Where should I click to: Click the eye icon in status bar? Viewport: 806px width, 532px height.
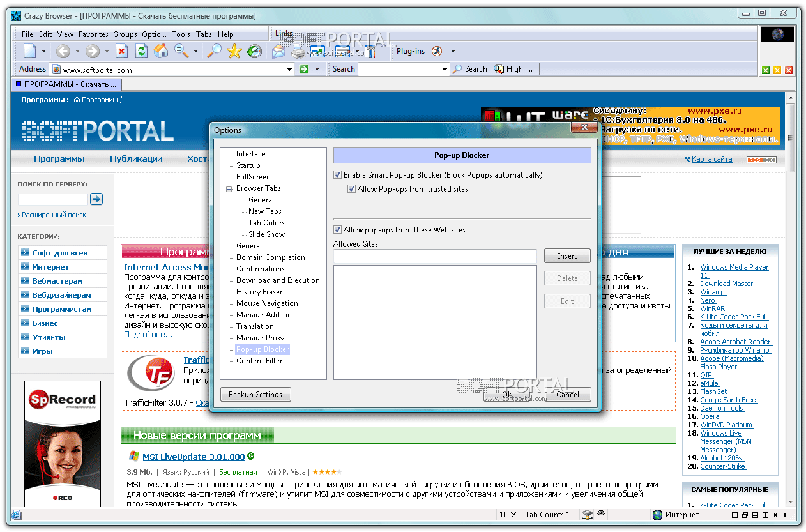[x=601, y=513]
